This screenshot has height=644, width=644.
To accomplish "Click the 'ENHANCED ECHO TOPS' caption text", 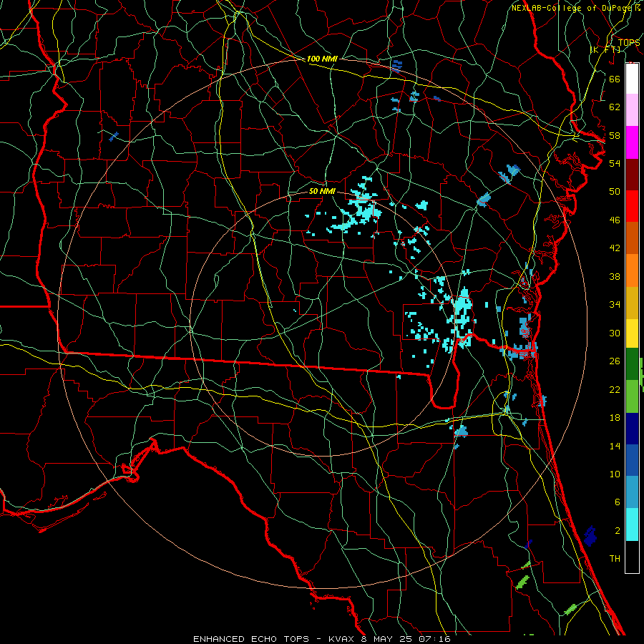I will [x=251, y=639].
